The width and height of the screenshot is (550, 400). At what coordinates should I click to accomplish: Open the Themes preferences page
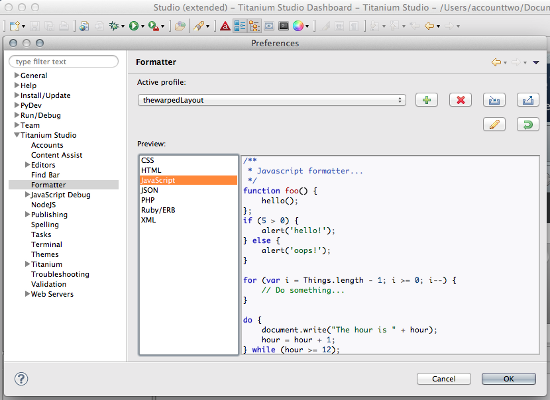pos(45,254)
